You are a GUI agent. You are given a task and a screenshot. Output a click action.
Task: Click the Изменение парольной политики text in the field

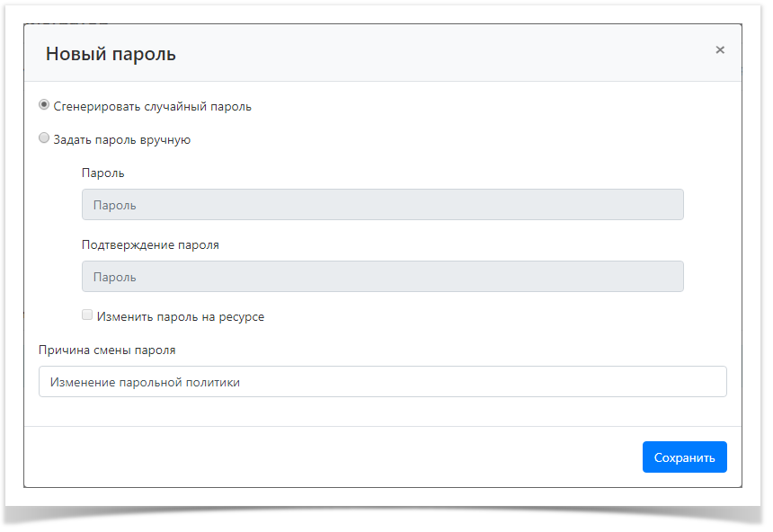(x=145, y=382)
